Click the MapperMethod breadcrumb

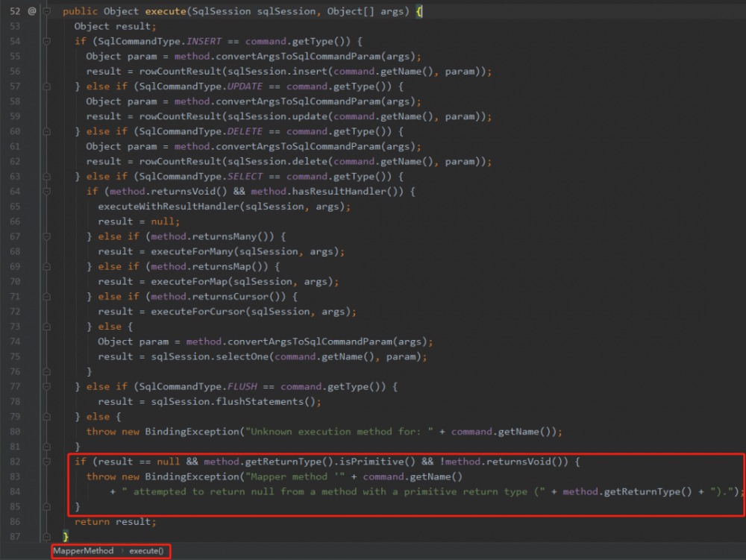(84, 550)
